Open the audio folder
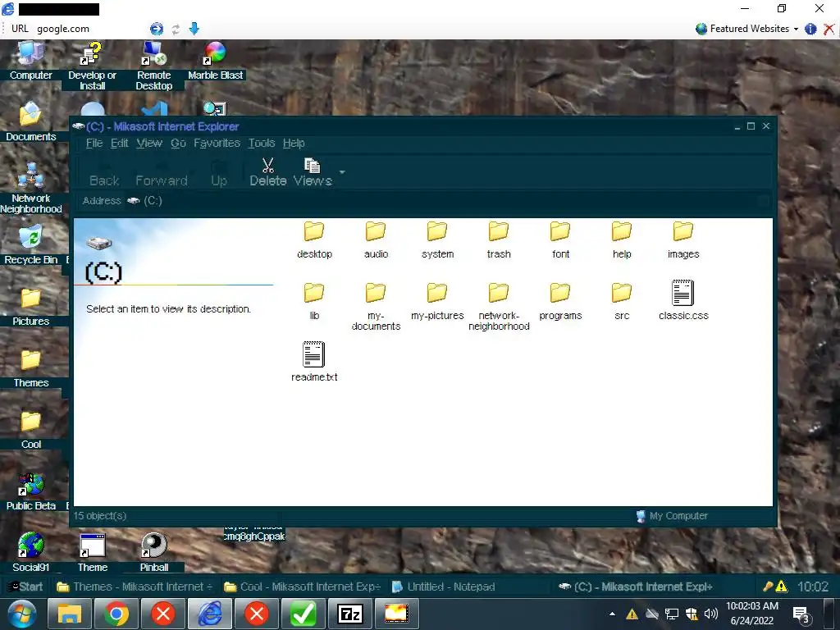 [376, 240]
